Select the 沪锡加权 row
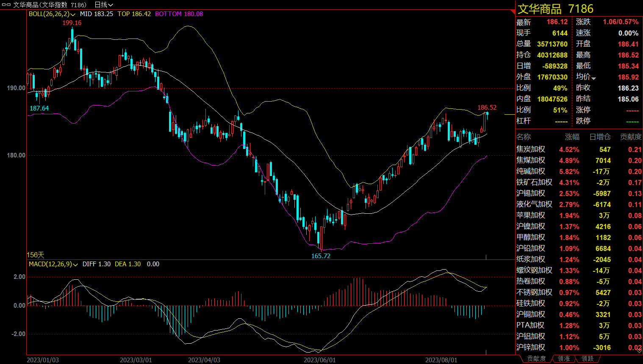The height and width of the screenshot is (364, 643). click(579, 193)
